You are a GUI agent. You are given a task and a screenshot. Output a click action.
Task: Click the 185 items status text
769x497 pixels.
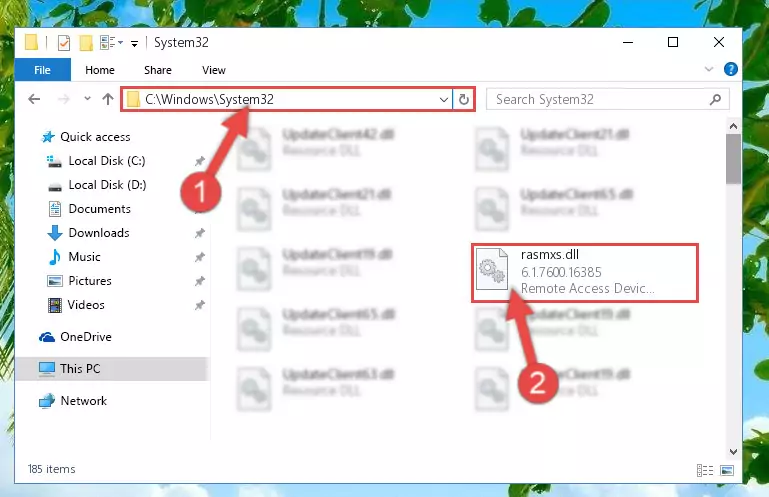51,469
